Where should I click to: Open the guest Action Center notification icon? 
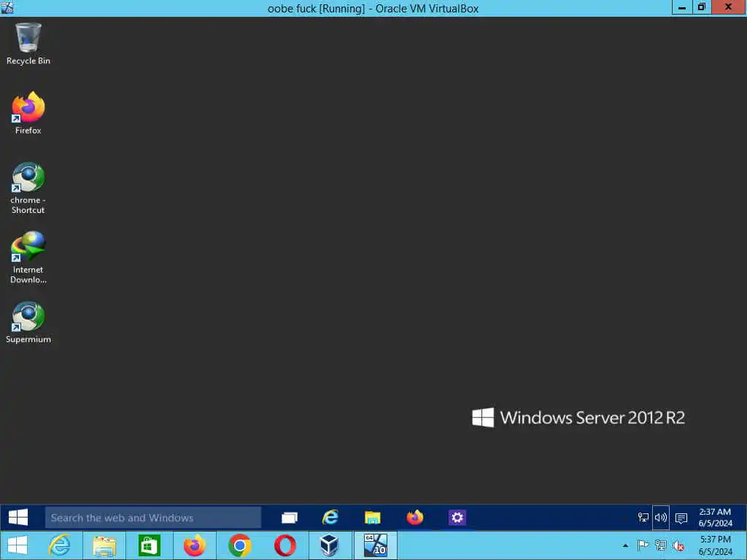coord(681,518)
